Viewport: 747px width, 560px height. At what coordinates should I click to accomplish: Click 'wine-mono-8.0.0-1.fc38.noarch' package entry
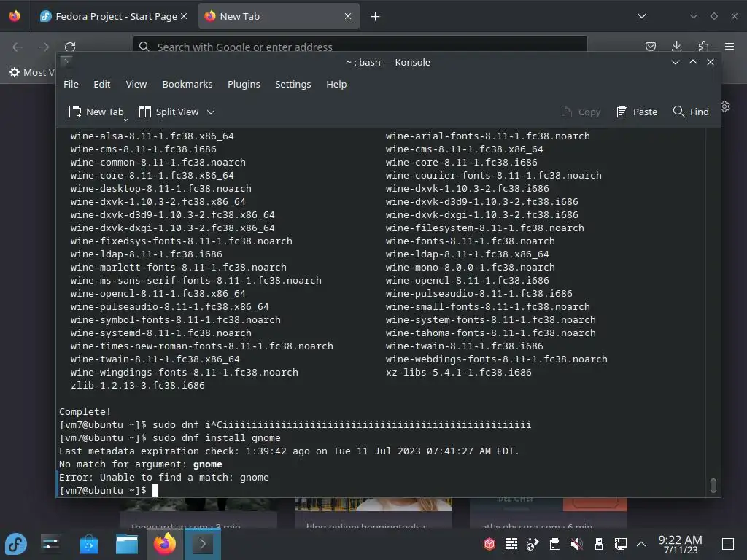tap(471, 268)
